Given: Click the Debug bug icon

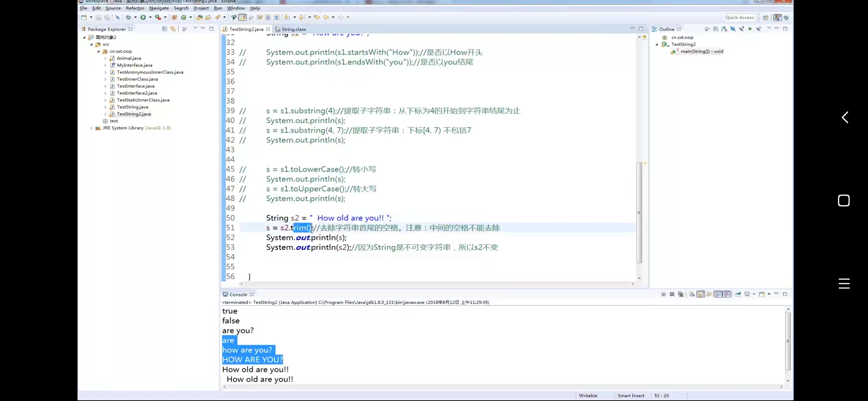Looking at the screenshot, I should [128, 17].
